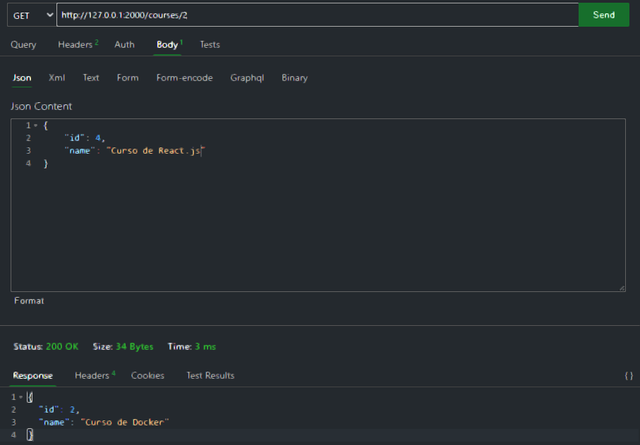This screenshot has height=445, width=640.
Task: Click the Format link below the editor
Action: 29,301
